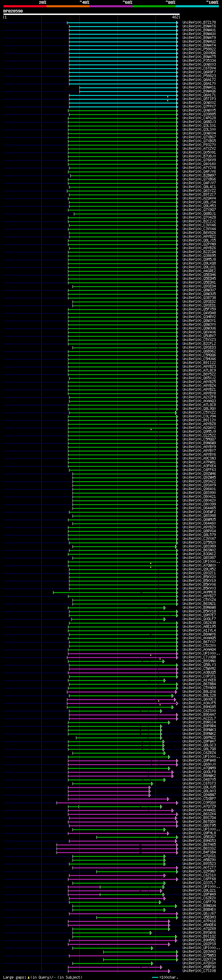Screen dimensions: 222x980
Task: Select the UniRef100_Q0WX02 label
Action: point(199,103)
